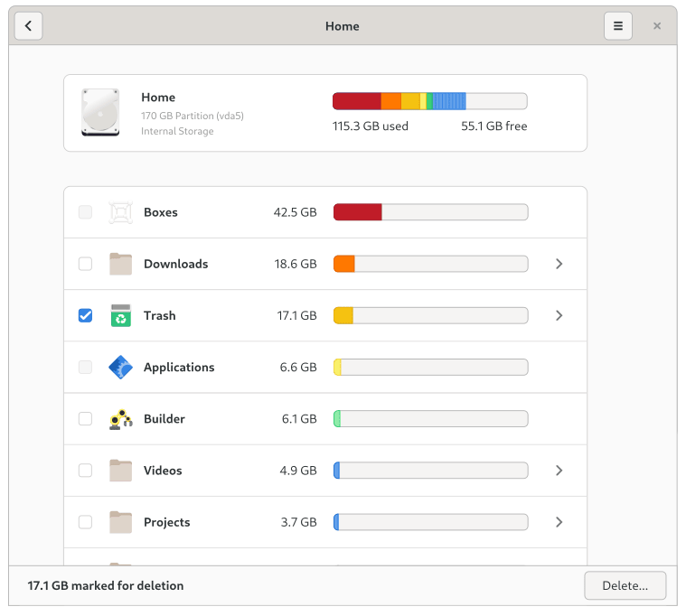This screenshot has height=616, width=686.
Task: Click the Videos folder icon
Action: (120, 471)
